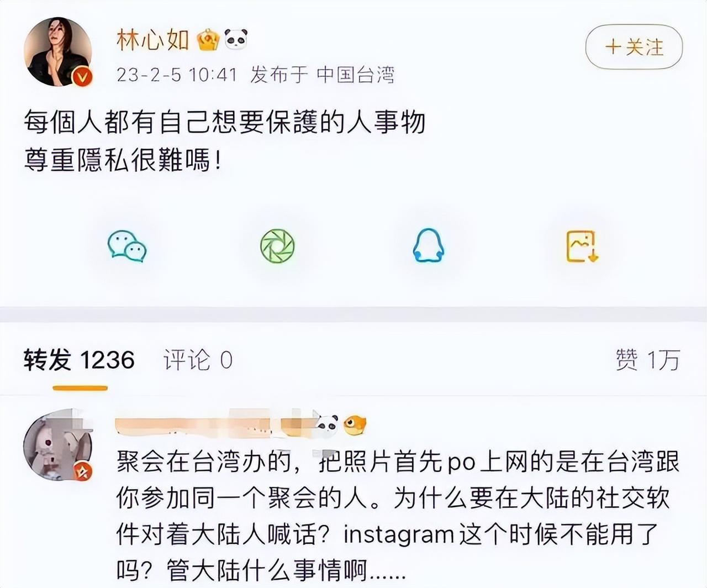Like the post via 赞 1万
Image resolution: width=707 pixels, height=588 pixels.
pos(647,360)
